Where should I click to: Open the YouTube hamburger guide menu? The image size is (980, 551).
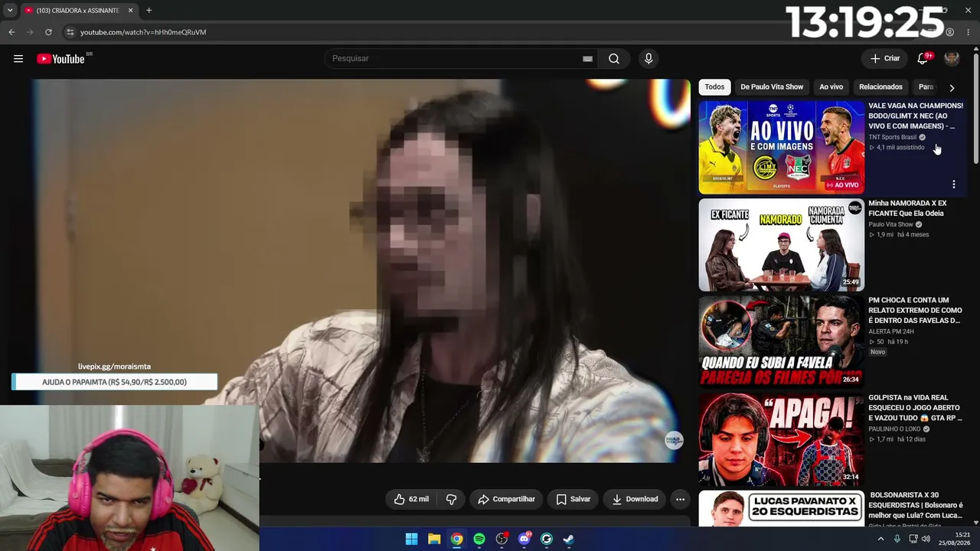(18, 59)
